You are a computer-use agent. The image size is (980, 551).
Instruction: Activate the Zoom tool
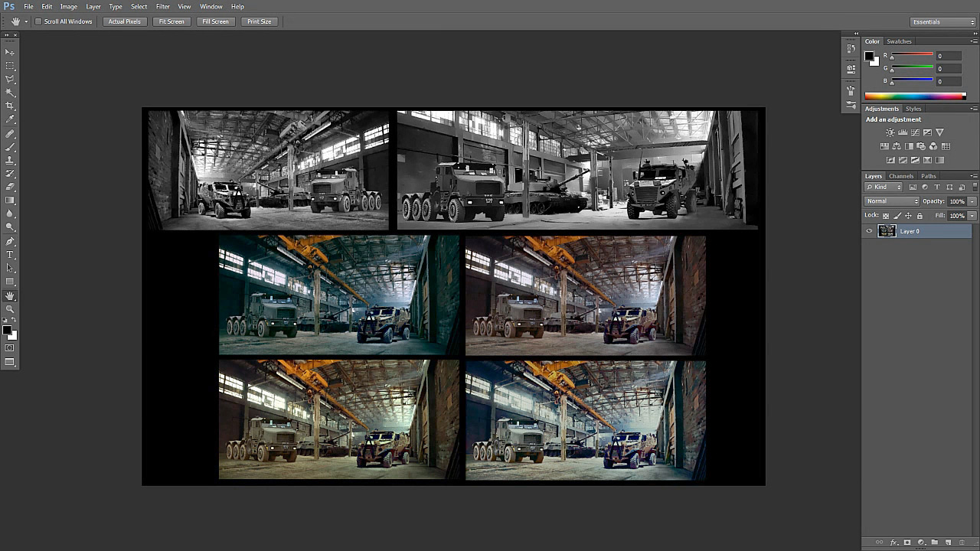10,308
